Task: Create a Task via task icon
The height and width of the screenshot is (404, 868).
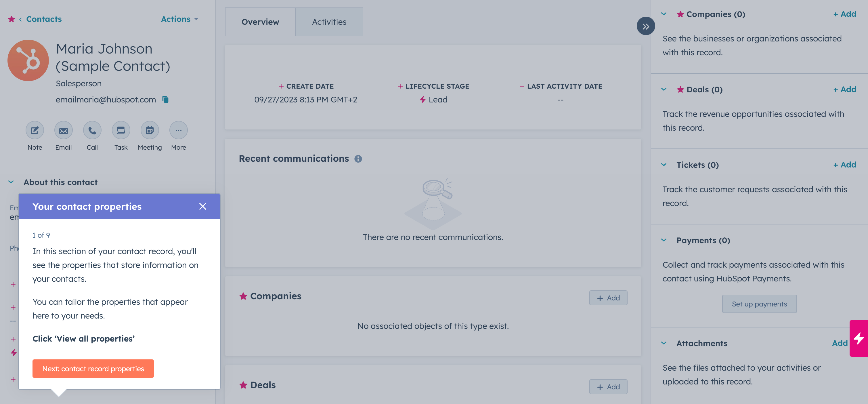Action: pyautogui.click(x=121, y=131)
